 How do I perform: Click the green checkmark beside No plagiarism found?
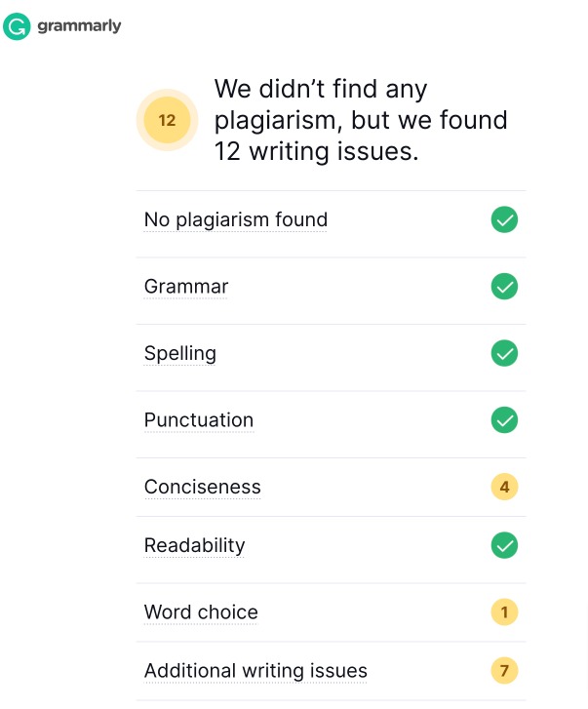coord(504,220)
